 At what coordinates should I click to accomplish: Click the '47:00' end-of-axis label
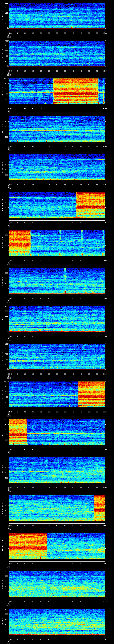coord(105,109)
